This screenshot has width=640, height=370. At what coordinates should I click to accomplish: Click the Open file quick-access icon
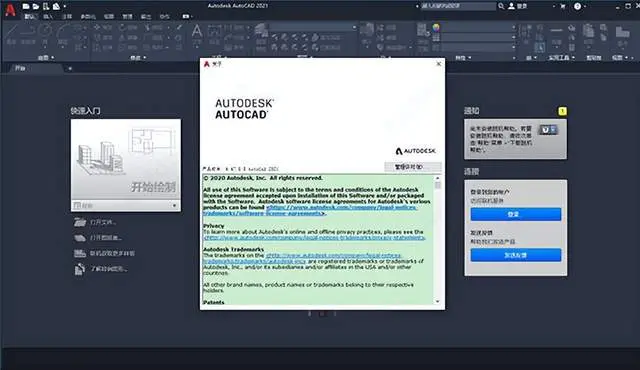click(36, 6)
